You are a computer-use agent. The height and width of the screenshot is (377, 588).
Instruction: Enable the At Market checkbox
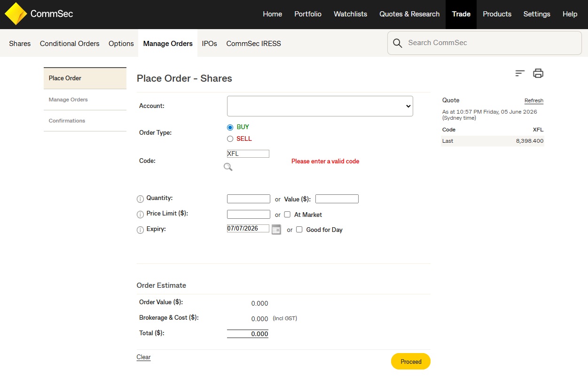tap(288, 215)
